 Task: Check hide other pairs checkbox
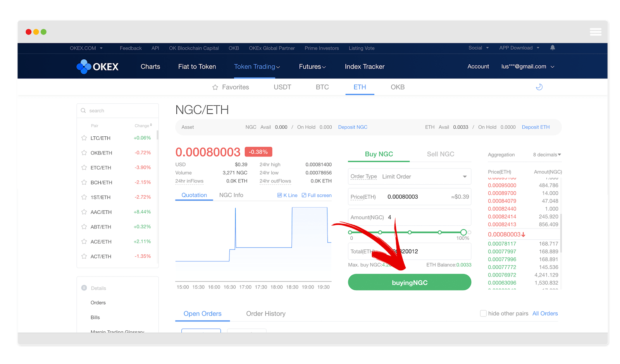[483, 313]
